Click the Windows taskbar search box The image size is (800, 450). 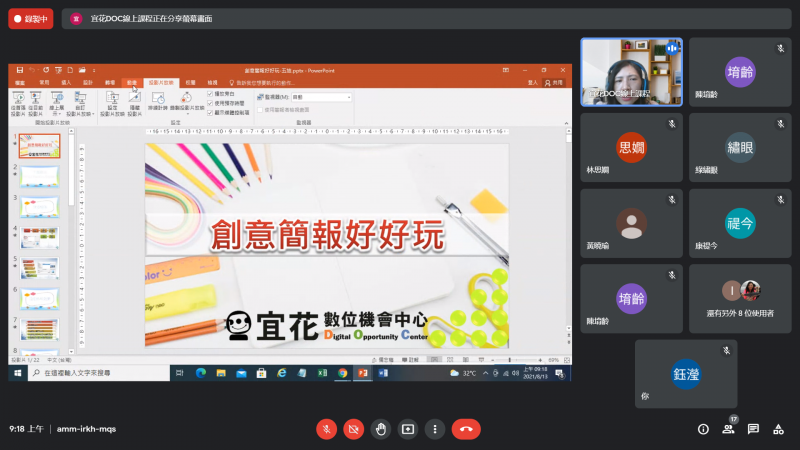pos(99,373)
